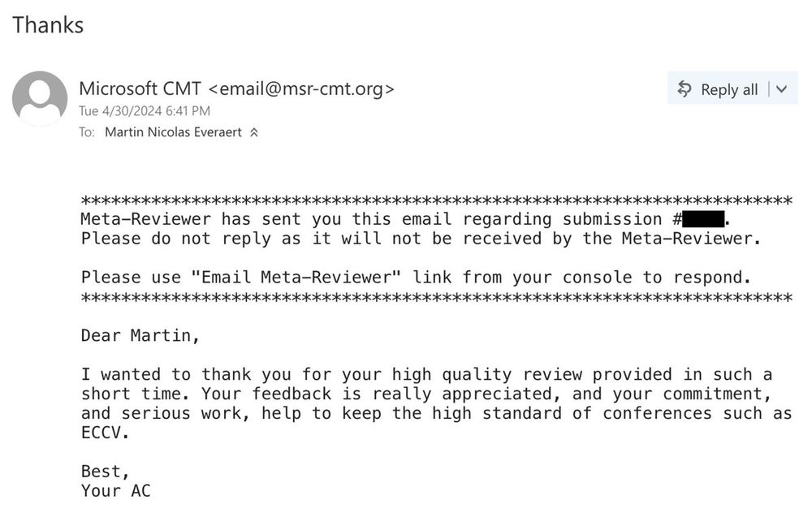Select the Microsoft CMT sender name
812x517 pixels.
[x=140, y=88]
